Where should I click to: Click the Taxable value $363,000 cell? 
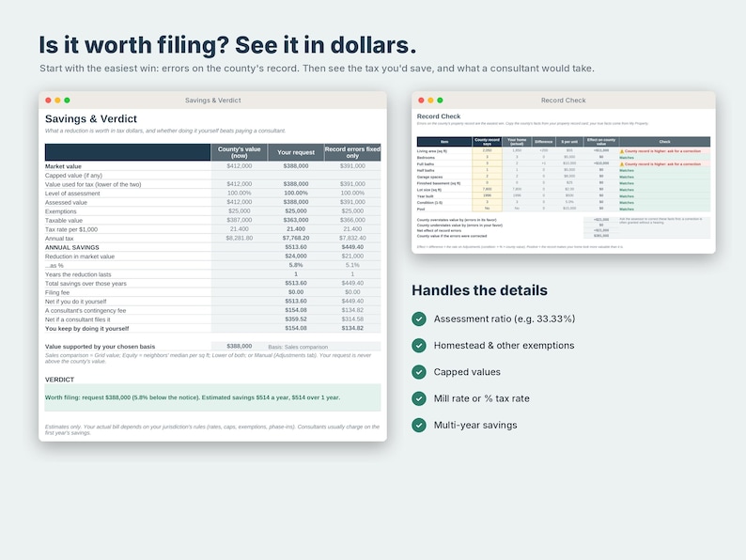tap(295, 220)
